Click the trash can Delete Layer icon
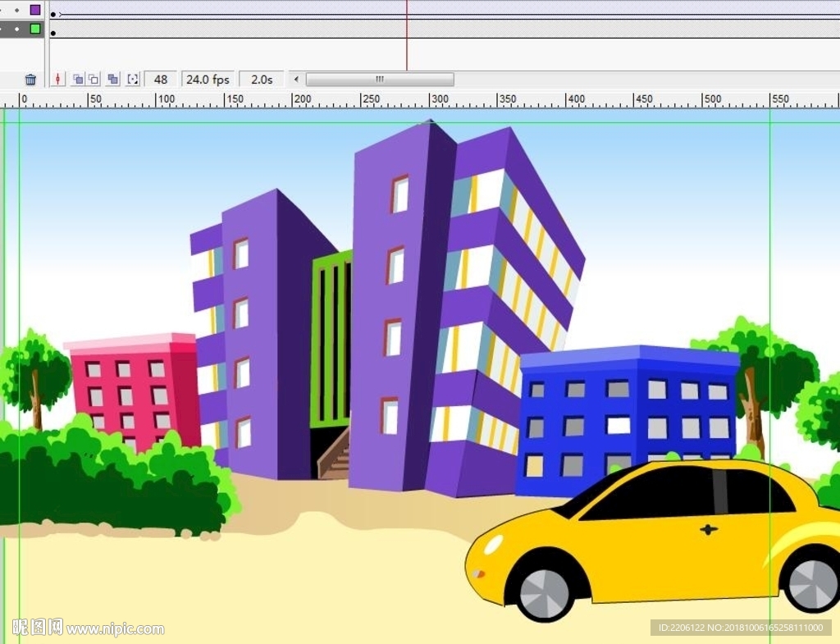The height and width of the screenshot is (644, 840). [x=30, y=80]
